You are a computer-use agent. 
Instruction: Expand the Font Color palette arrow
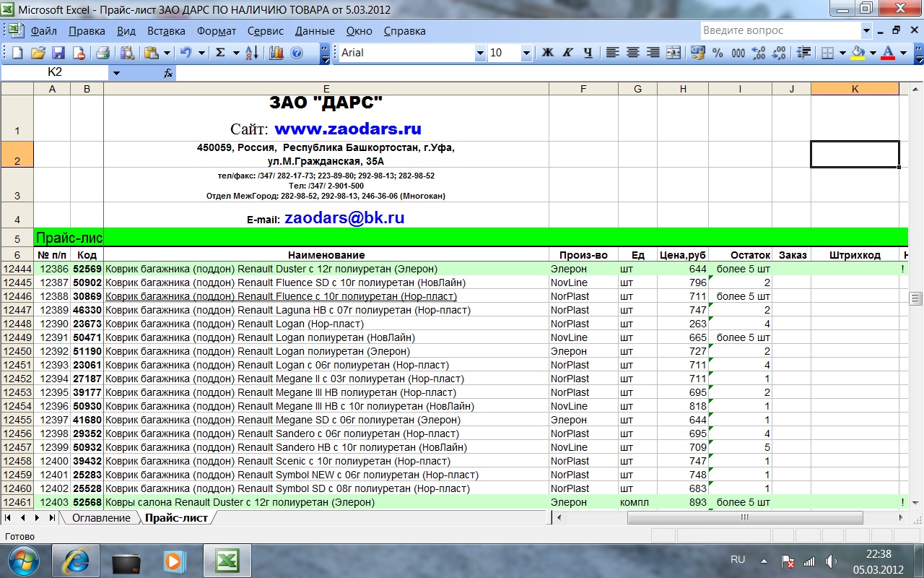tap(902, 53)
